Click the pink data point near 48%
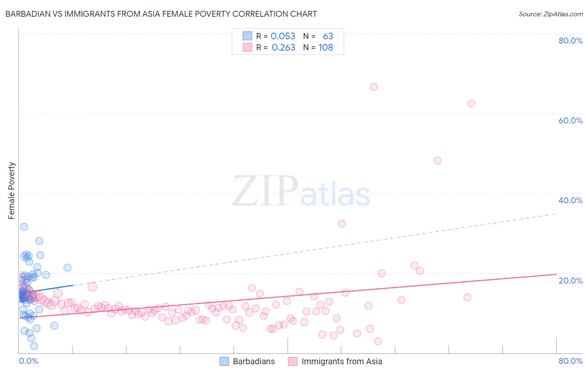 click(437, 160)
